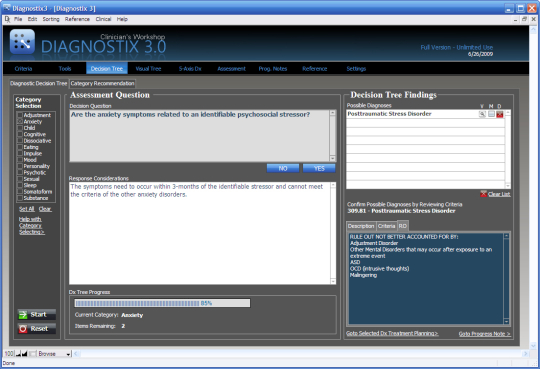Switch to the Criteria navigation tab

(x=23, y=69)
